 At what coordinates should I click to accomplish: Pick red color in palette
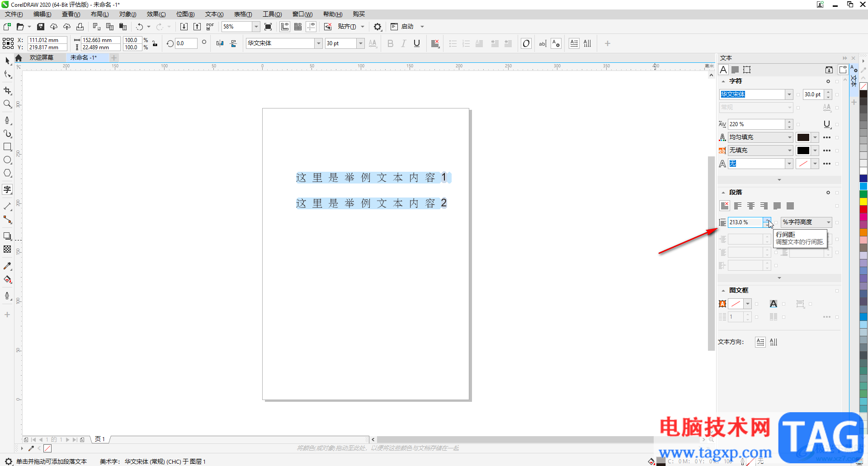click(x=863, y=209)
